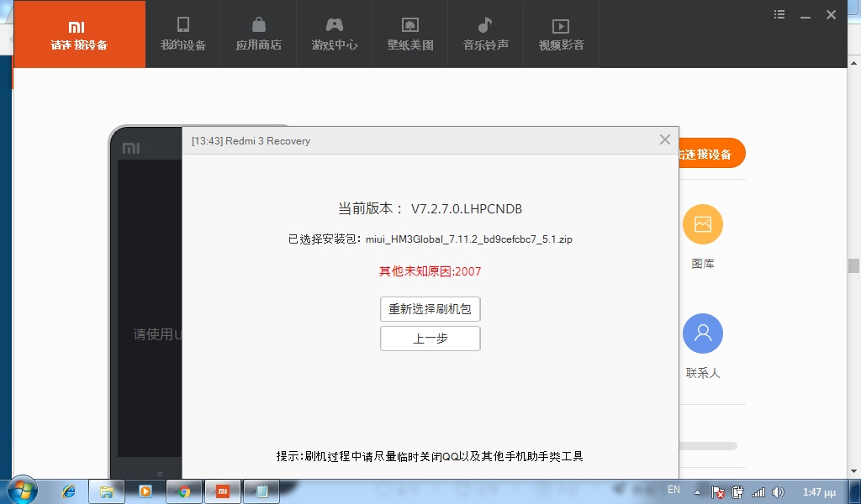The height and width of the screenshot is (504, 861).
Task: Click the 重新选择刷机包 button
Action: coord(430,309)
